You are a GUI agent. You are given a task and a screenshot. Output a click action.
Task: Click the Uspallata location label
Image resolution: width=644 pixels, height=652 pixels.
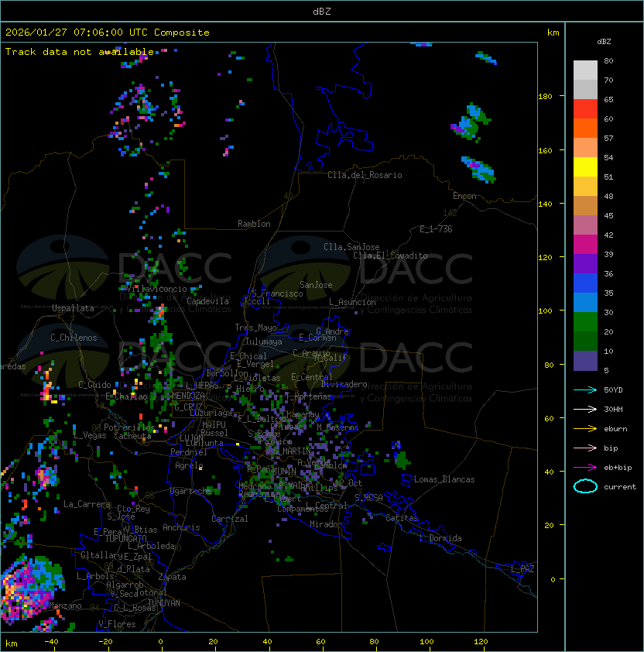(x=73, y=308)
